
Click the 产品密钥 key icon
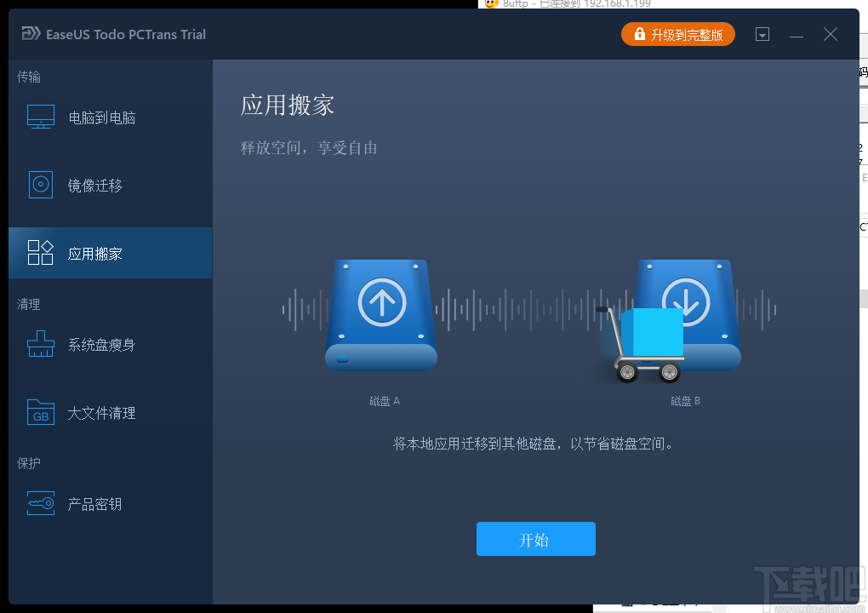pos(40,504)
